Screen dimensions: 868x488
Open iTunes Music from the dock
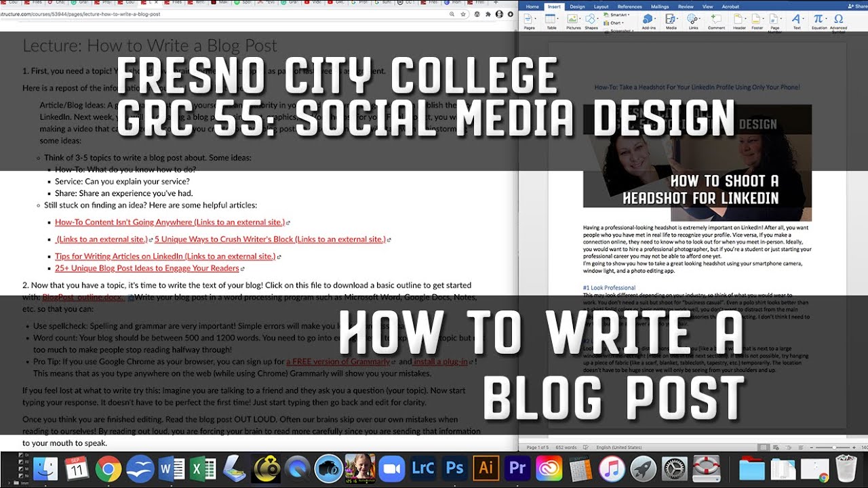[x=612, y=469]
